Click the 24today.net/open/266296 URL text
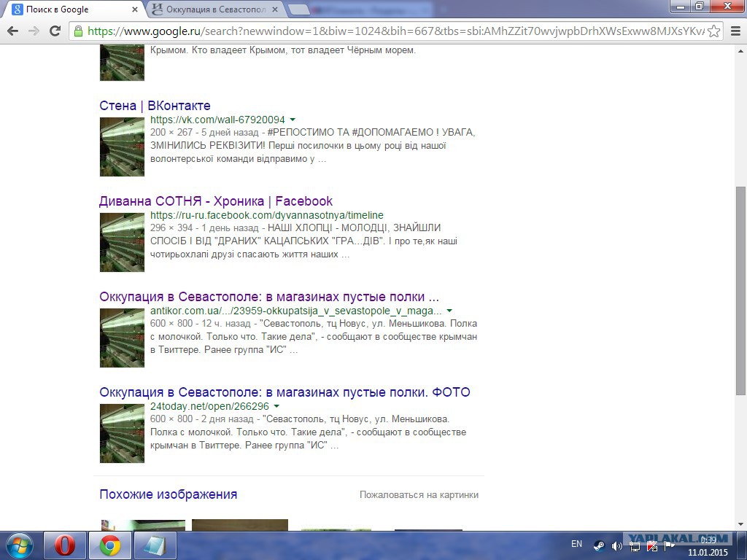 click(x=209, y=406)
